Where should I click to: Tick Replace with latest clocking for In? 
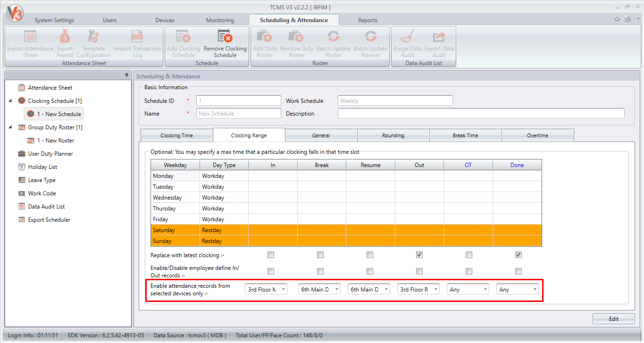[x=271, y=255]
